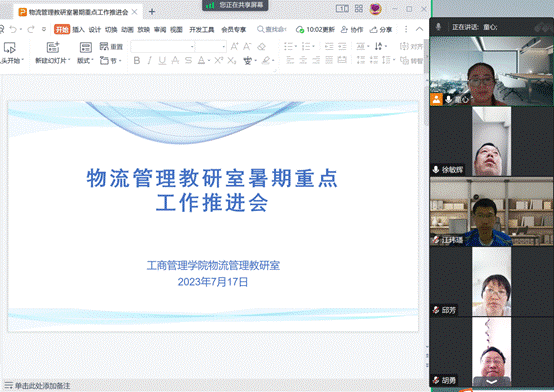Click the 分享 share button

click(x=381, y=30)
